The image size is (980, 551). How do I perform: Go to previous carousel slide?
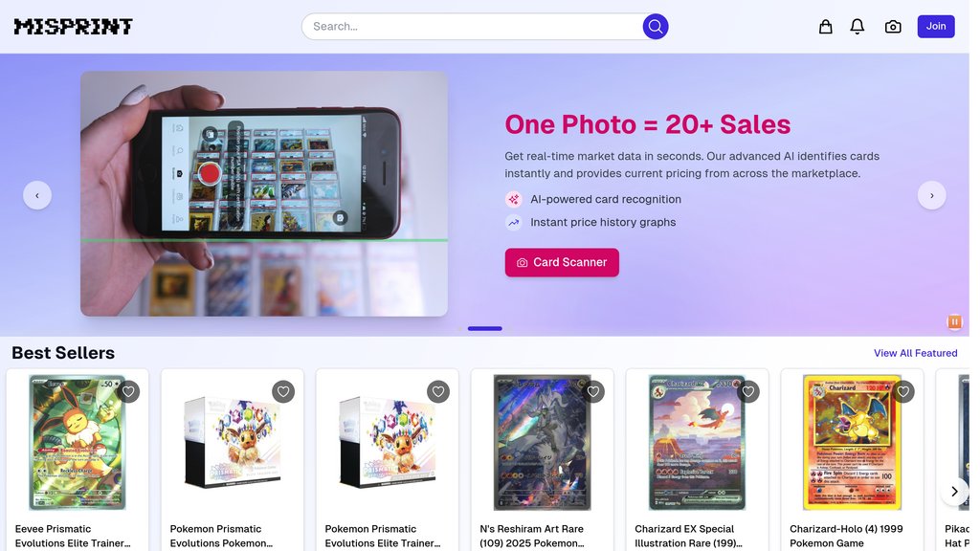[x=37, y=195]
